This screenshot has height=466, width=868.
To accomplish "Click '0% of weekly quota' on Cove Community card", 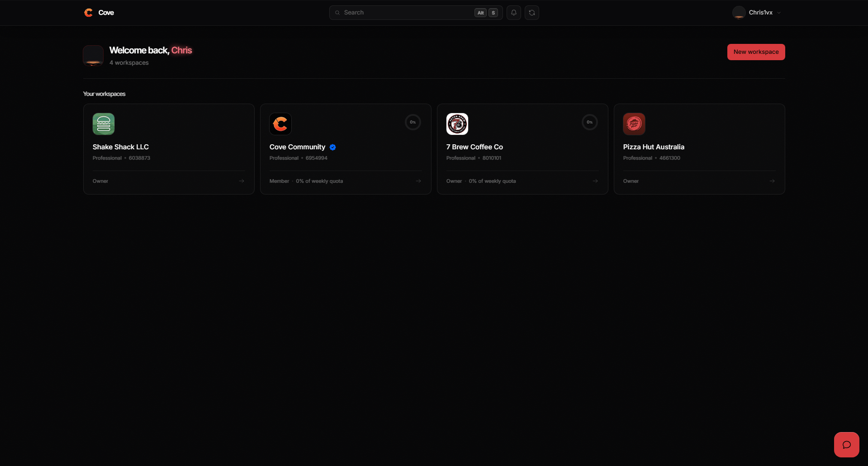I will 319,181.
